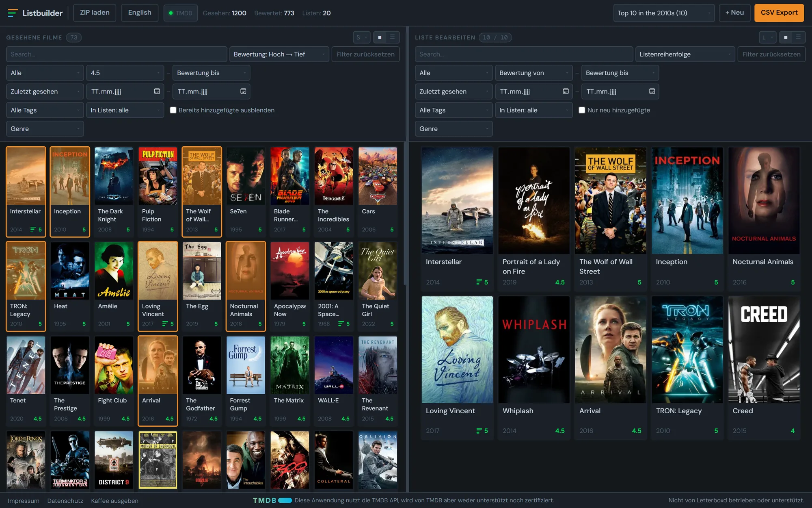The width and height of the screenshot is (812, 508).
Task: Open calendar picker for left start date
Action: 157,91
